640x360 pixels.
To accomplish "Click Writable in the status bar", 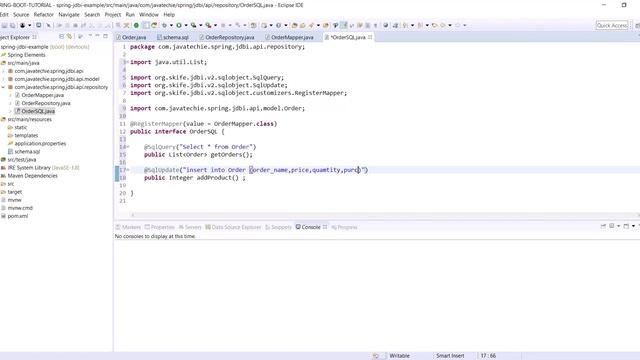I will tap(399, 356).
